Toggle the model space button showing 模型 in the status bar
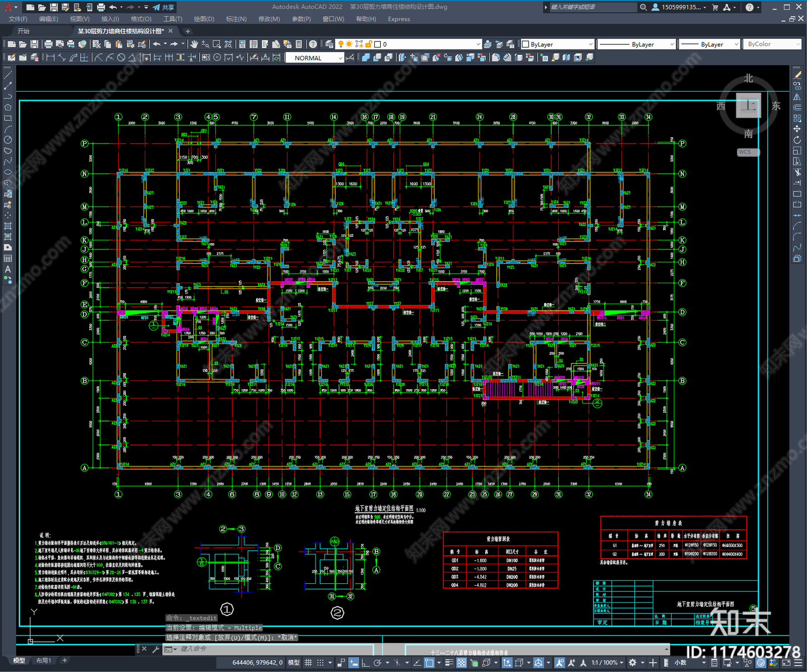807x672 pixels. click(294, 662)
